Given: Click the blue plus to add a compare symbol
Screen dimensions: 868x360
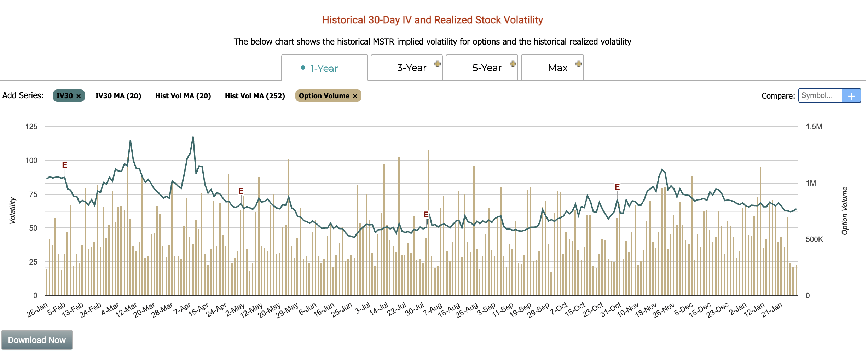Looking at the screenshot, I should pos(852,95).
